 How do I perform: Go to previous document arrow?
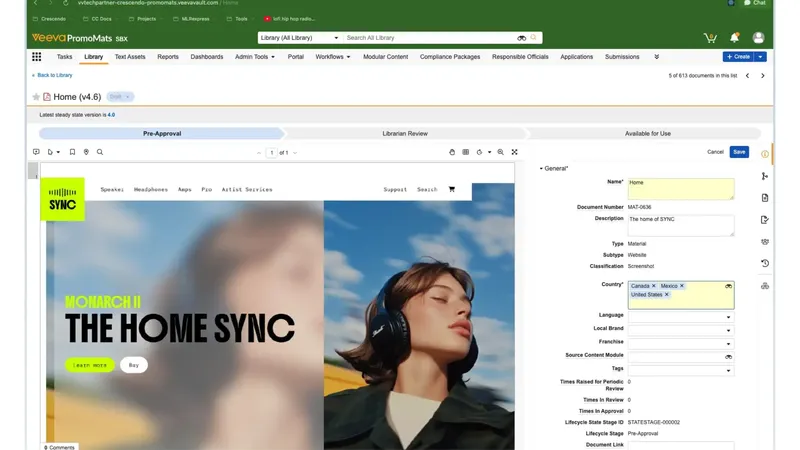(747, 76)
